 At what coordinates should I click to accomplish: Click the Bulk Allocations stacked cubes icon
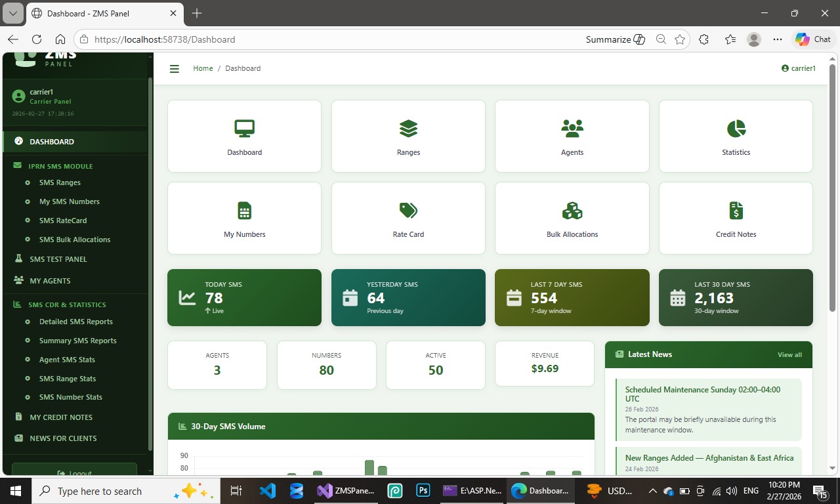[572, 210]
